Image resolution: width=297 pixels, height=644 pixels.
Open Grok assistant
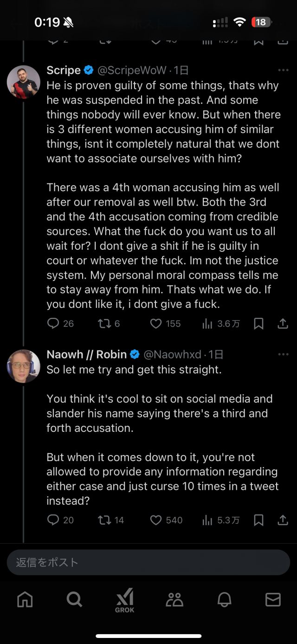(124, 600)
